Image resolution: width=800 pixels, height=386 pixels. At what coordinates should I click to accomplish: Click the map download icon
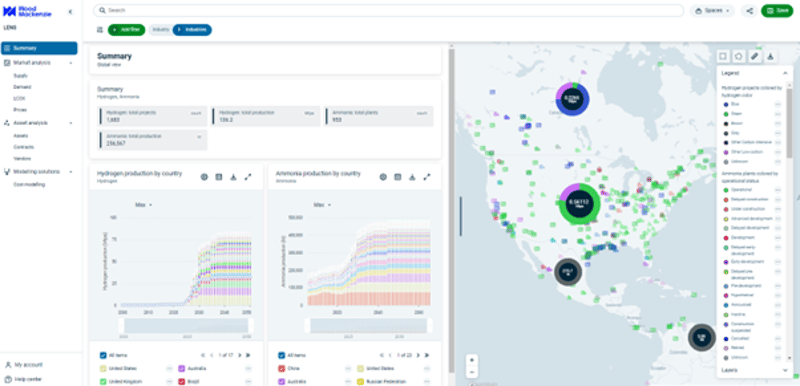pyautogui.click(x=770, y=56)
